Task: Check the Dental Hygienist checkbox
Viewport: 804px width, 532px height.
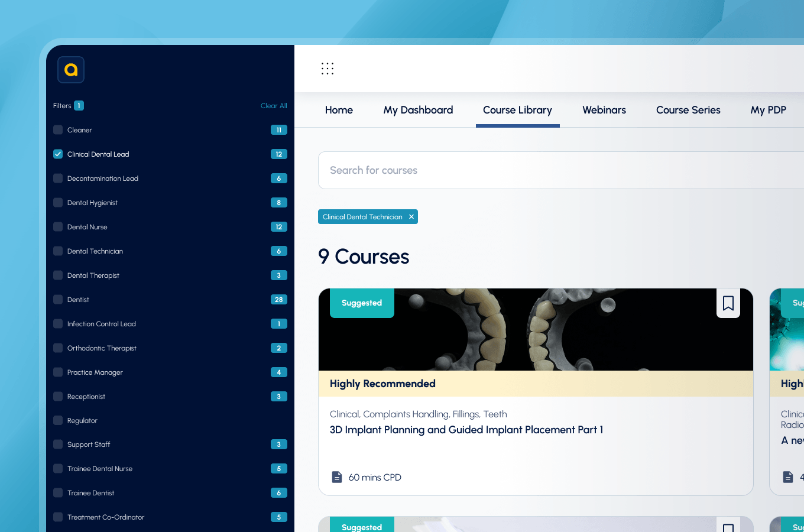Action: point(58,203)
